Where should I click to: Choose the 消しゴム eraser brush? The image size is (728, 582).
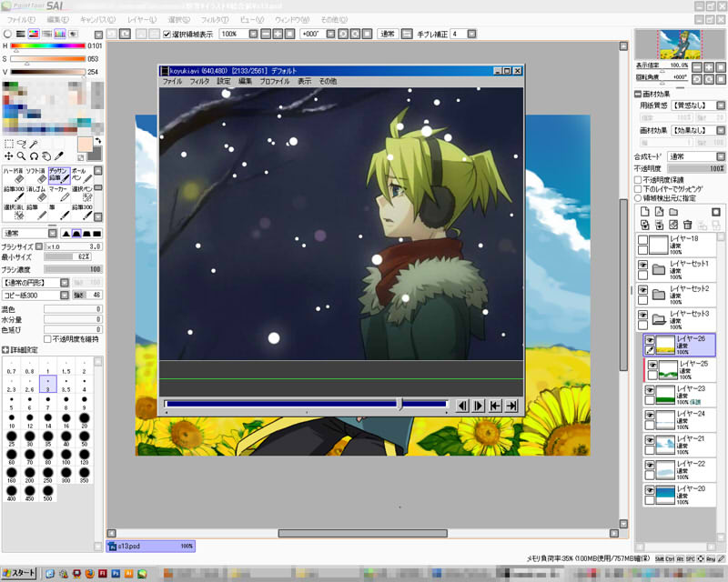pyautogui.click(x=36, y=194)
